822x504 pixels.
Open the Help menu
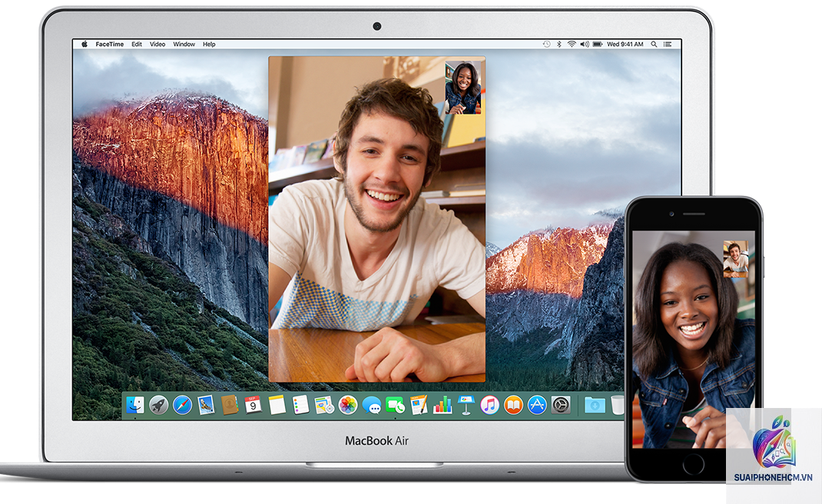(x=209, y=44)
